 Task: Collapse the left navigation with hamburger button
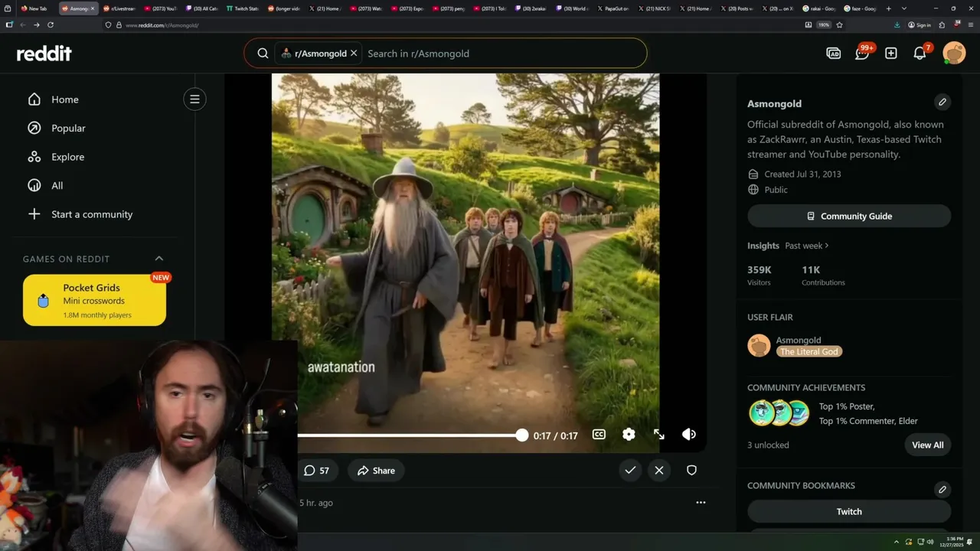pyautogui.click(x=194, y=99)
